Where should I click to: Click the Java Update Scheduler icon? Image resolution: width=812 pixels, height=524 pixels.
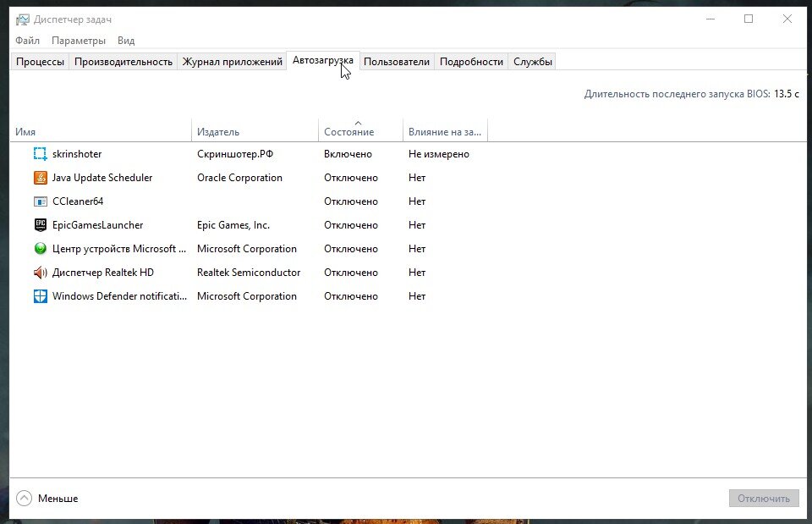click(x=41, y=178)
